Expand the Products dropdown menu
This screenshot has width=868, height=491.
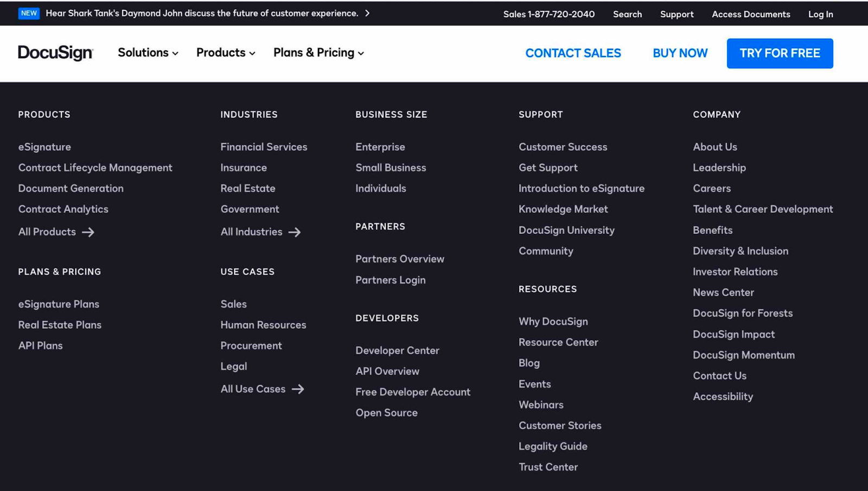tap(226, 53)
